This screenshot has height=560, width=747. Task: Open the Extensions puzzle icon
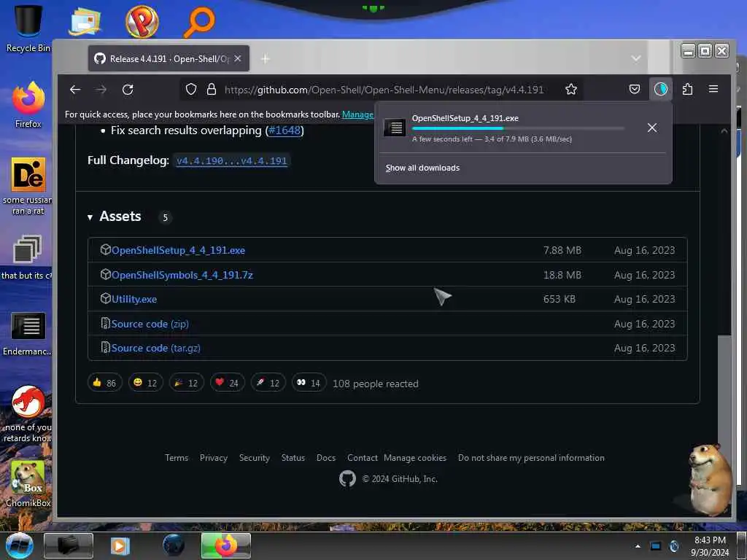[687, 89]
